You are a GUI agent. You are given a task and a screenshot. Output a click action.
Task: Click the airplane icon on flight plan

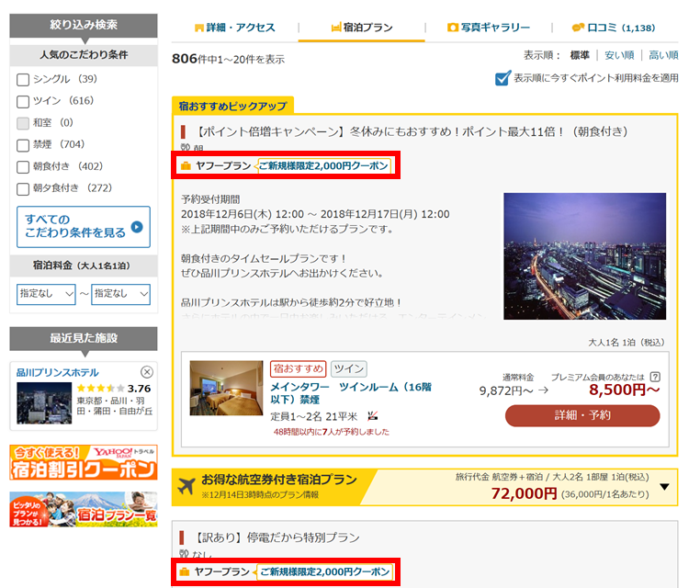point(186,486)
